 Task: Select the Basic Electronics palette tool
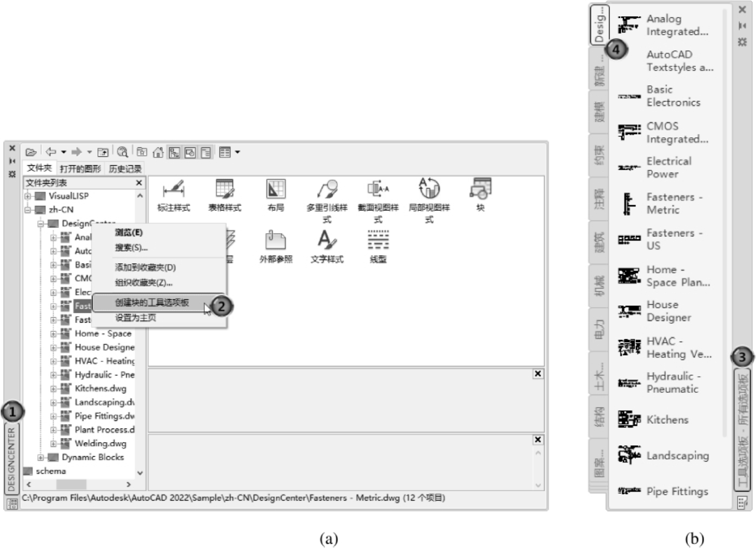coord(660,96)
